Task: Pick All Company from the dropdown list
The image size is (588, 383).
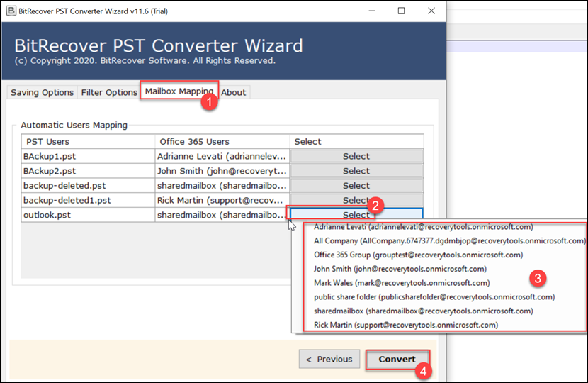Action: (449, 241)
